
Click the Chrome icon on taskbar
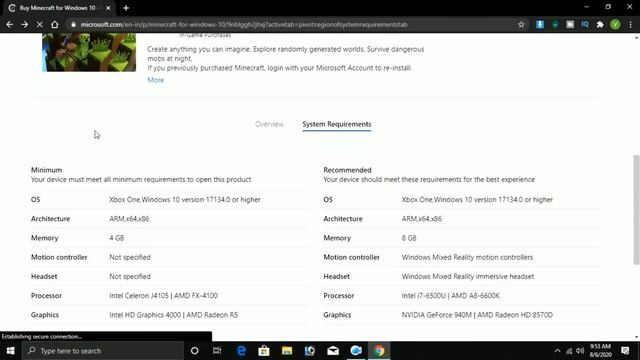coord(379,351)
